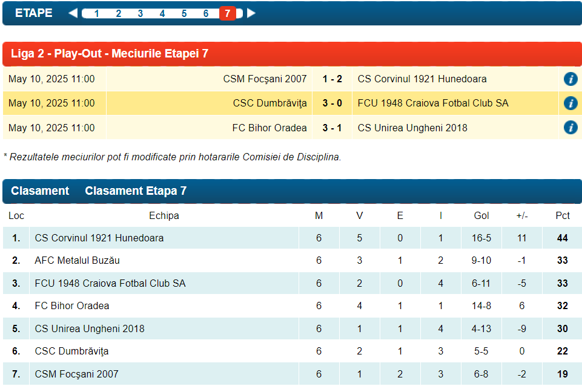Select stage 6 in Etape pager
The height and width of the screenshot is (392, 582).
pyautogui.click(x=205, y=14)
